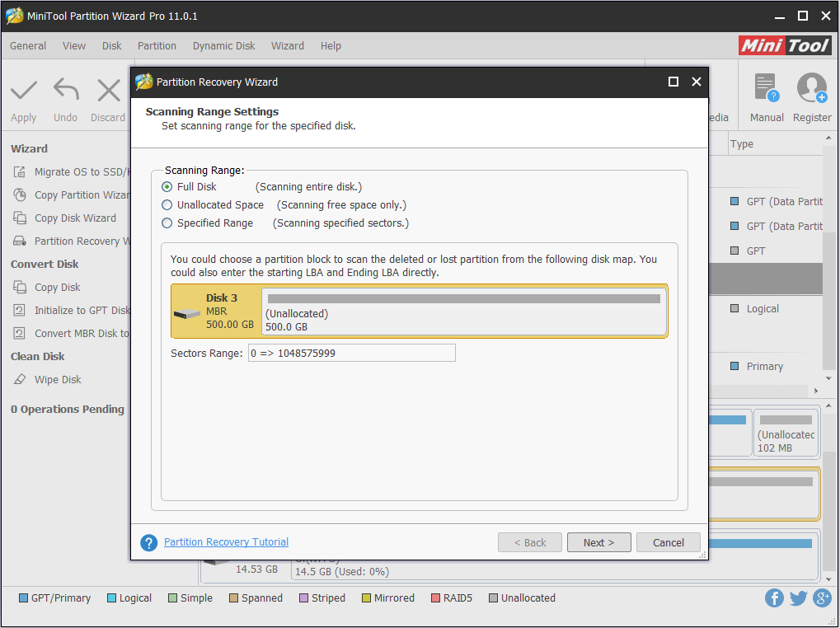Click the blue help question mark icon
Screen dimensions: 840x628
pos(149,542)
